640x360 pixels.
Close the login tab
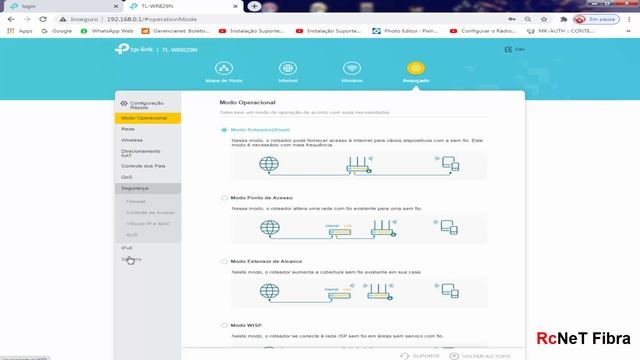coord(116,6)
